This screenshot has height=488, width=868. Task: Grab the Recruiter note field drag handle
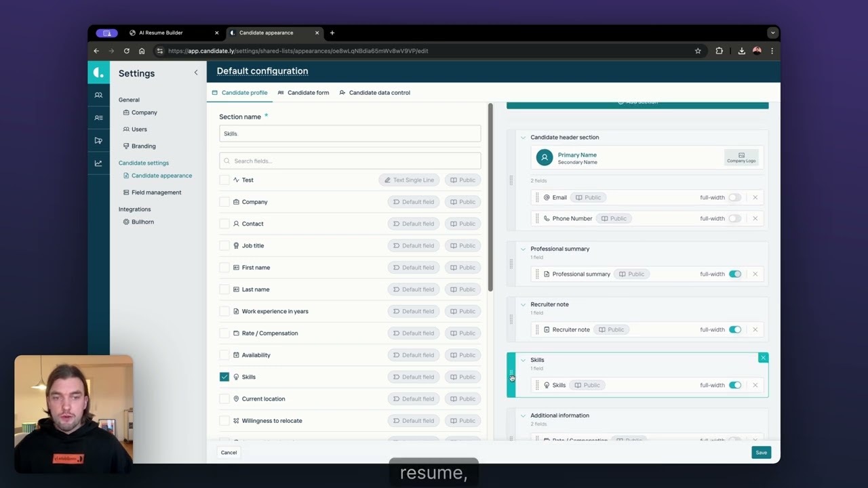537,329
